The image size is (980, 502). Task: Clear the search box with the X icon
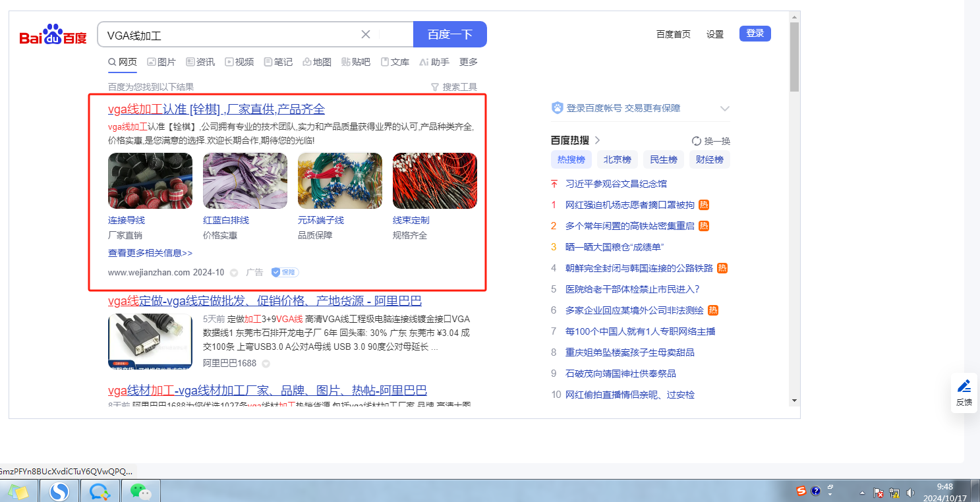366,34
